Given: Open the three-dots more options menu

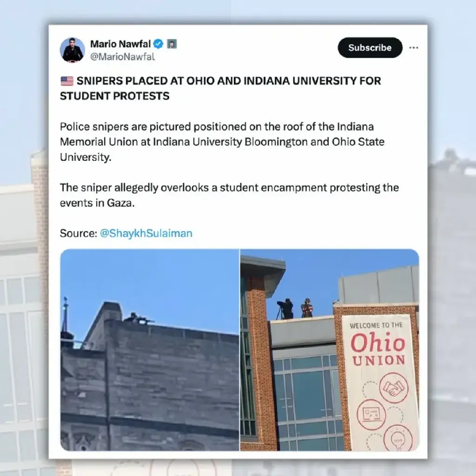Looking at the screenshot, I should (413, 48).
